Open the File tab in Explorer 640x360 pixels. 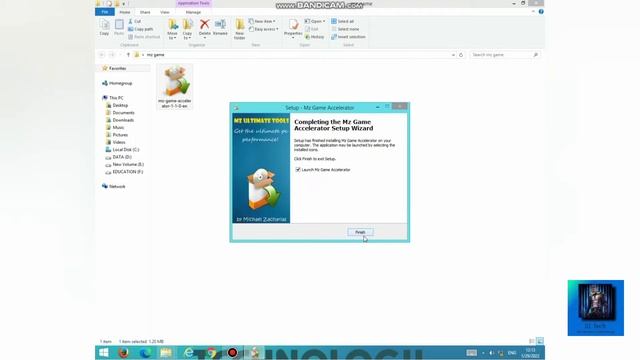click(x=105, y=12)
